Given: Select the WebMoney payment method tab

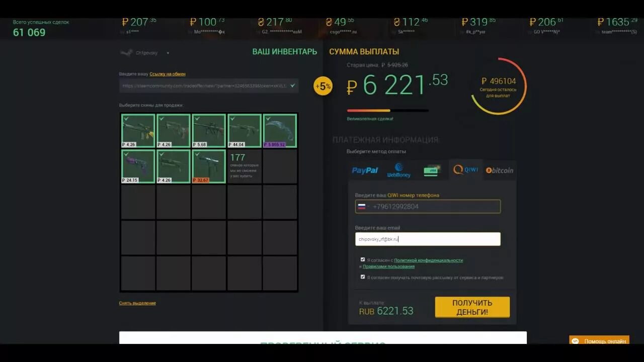Looking at the screenshot, I should (398, 170).
